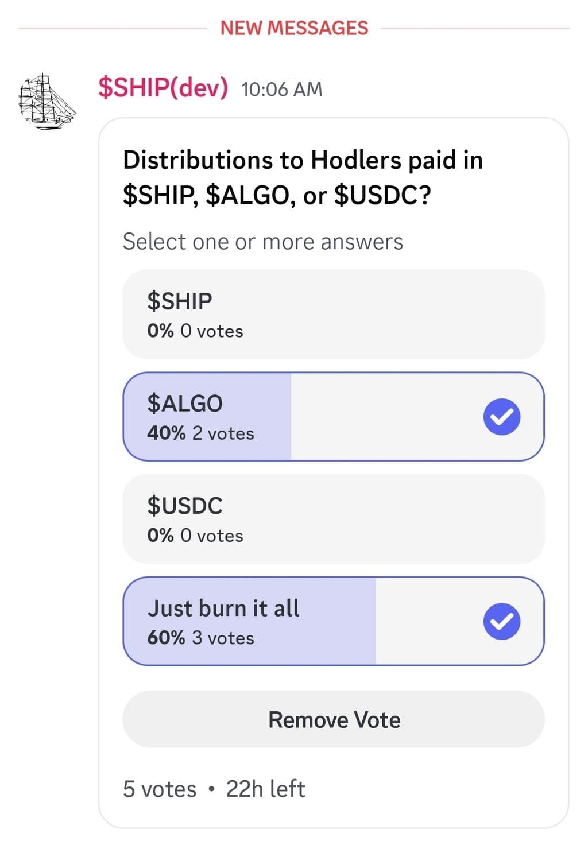Deselect the $ALGO answer label

pyautogui.click(x=185, y=404)
